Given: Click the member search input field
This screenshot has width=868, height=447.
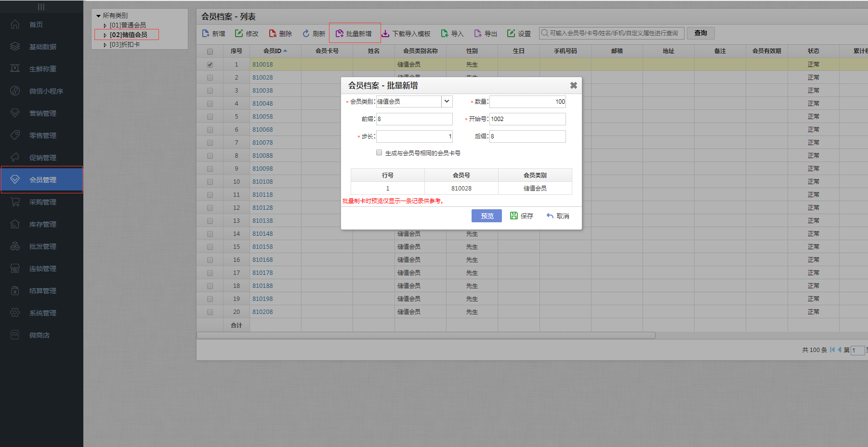Looking at the screenshot, I should (x=612, y=33).
